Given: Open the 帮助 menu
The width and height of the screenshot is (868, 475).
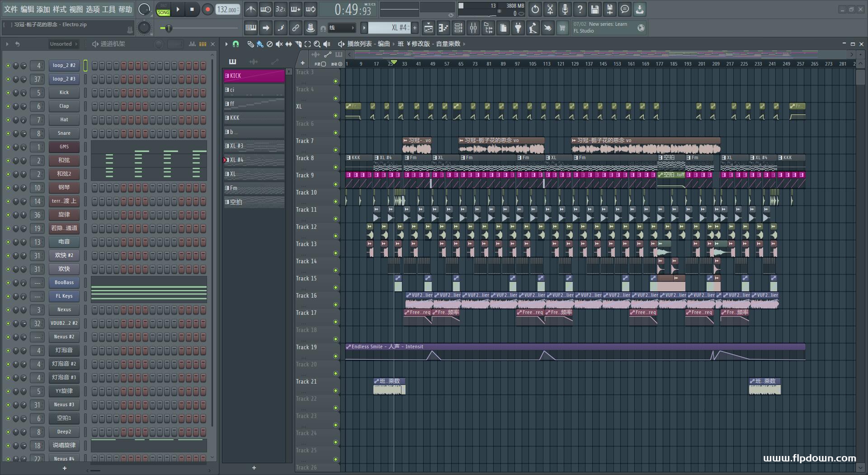Looking at the screenshot, I should point(125,9).
